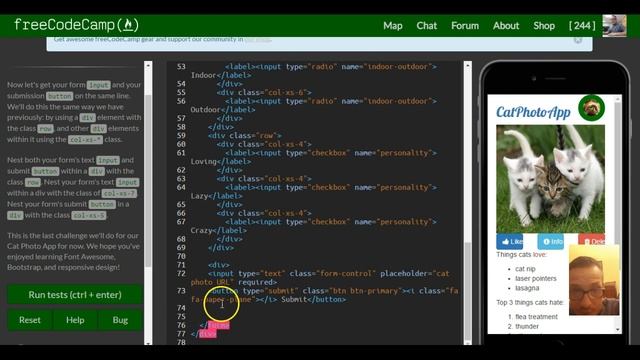Click the instructions panel scrollbar up arrow
This screenshot has height=360, width=640.
pos(148,65)
